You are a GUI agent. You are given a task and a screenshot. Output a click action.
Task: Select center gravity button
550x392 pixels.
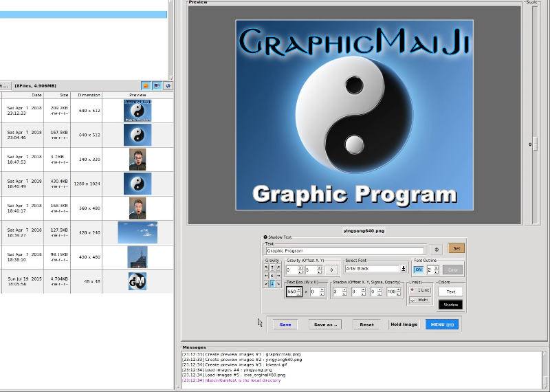(x=272, y=276)
